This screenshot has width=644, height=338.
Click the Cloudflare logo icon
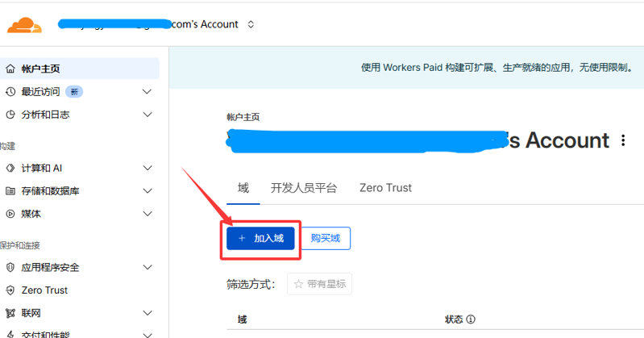tap(24, 26)
